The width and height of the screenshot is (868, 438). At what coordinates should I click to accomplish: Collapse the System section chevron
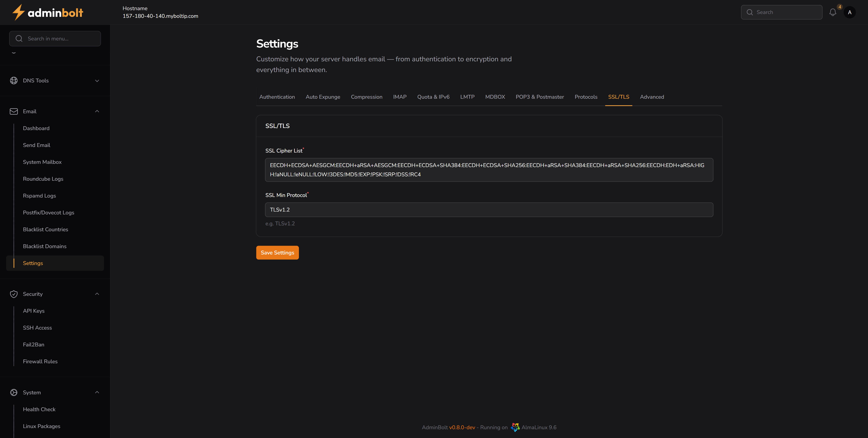click(x=97, y=393)
